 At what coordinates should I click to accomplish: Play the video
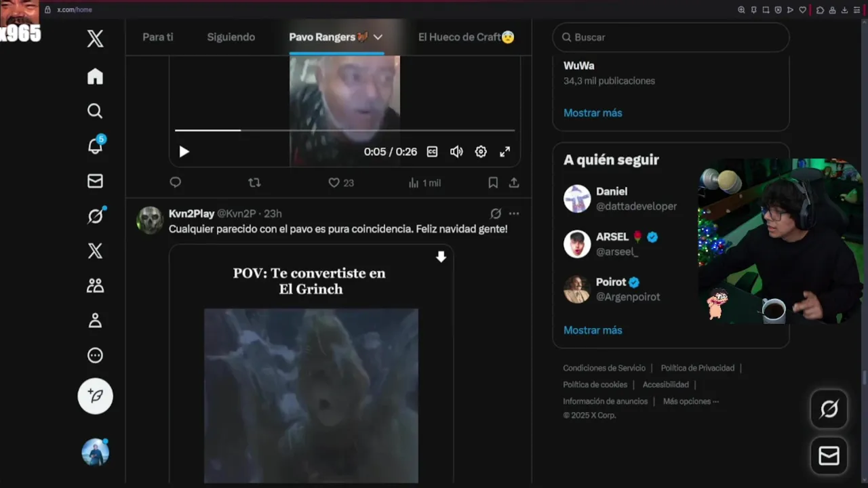184,152
